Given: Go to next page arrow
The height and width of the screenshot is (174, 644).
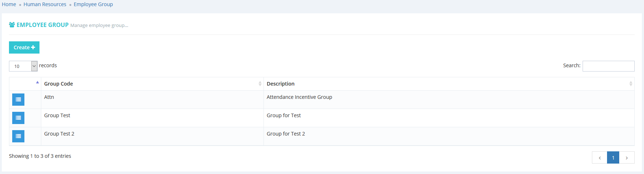Looking at the screenshot, I should point(627,157).
